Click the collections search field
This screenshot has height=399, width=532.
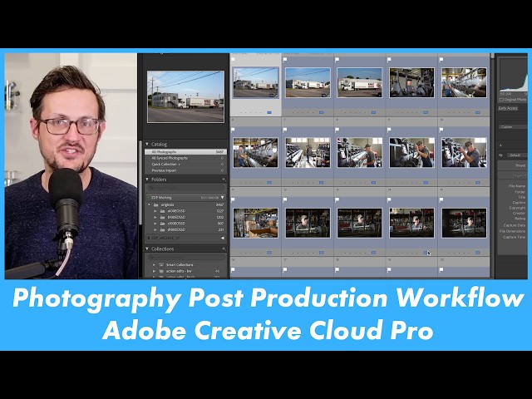[186, 258]
